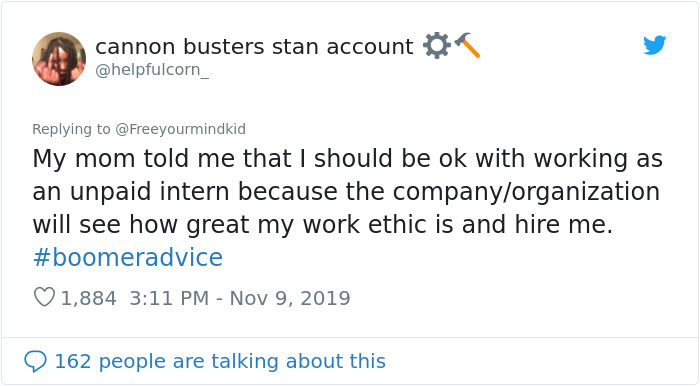Screen dimensions: 700x386
Task: Open cannon busters stan account profile name
Action: coord(254,46)
